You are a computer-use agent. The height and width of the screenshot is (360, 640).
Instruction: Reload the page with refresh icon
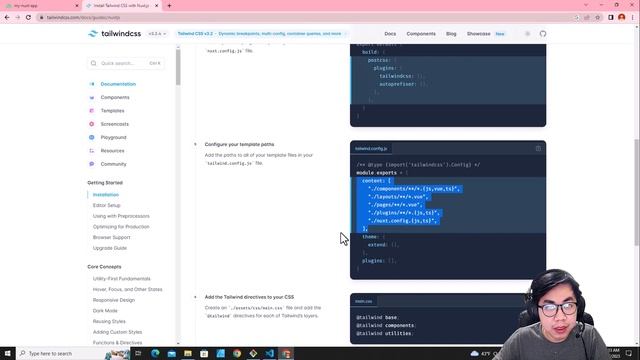click(28, 18)
